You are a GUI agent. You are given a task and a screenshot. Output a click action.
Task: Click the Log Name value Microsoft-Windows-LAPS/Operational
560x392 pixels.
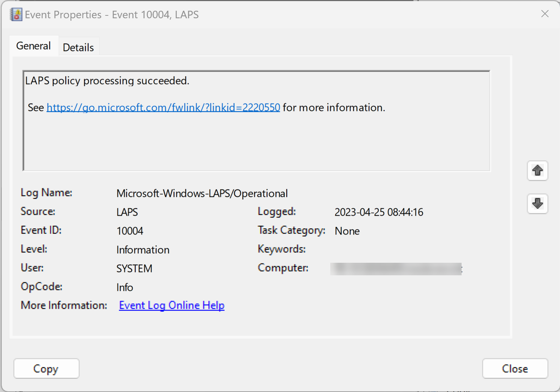[202, 193]
